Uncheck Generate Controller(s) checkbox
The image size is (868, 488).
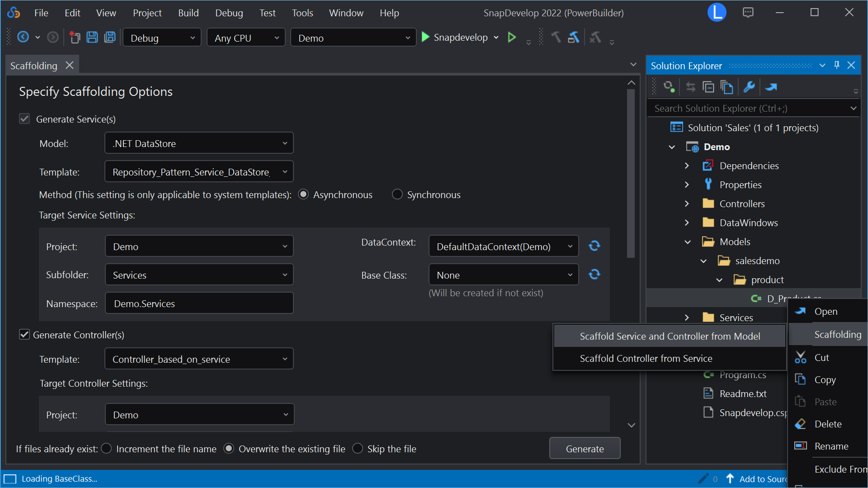pos(24,334)
